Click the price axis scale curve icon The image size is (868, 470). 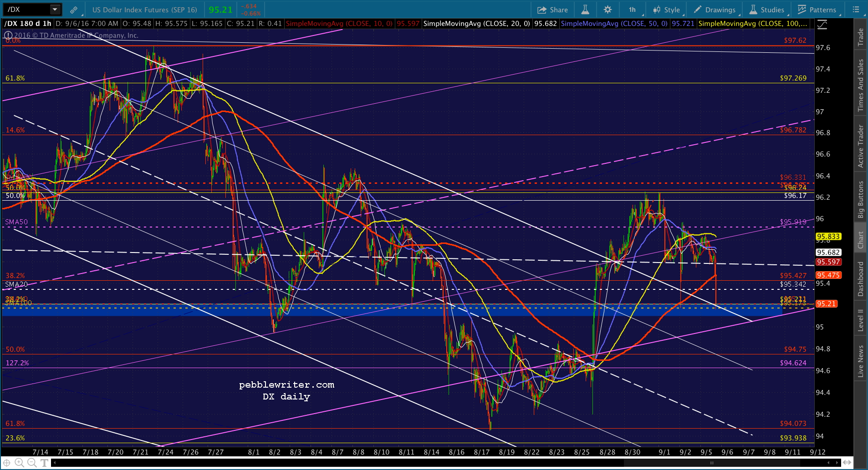822,25
